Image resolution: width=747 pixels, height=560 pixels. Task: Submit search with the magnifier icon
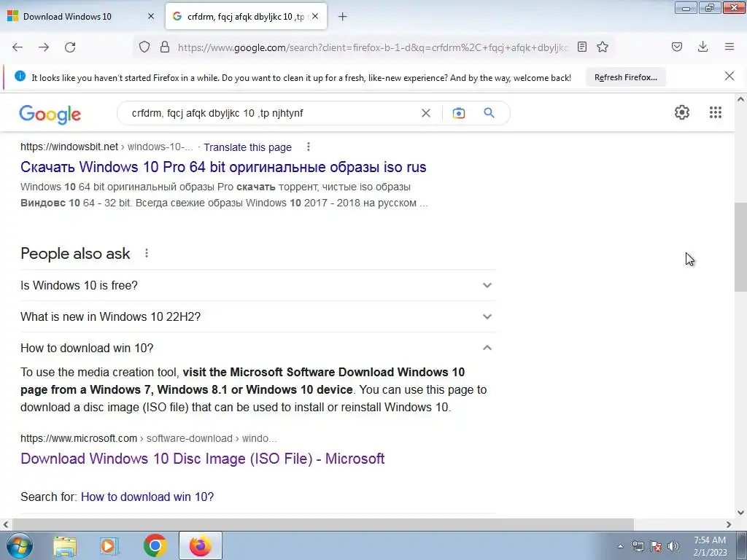pos(489,113)
